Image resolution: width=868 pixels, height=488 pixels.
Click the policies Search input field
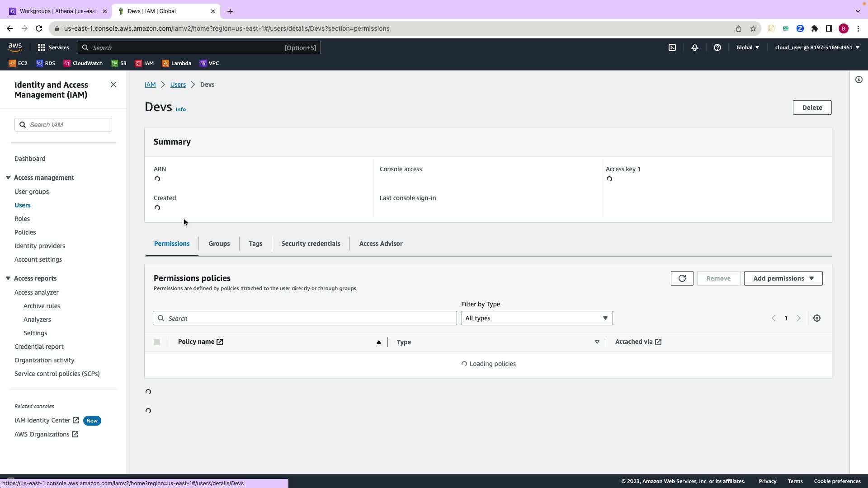click(x=305, y=318)
